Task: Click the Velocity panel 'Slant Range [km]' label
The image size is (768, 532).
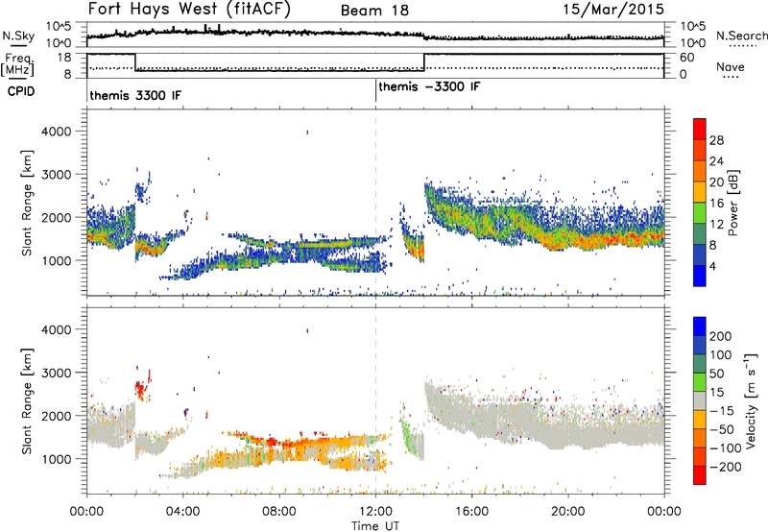Action: tap(27, 400)
